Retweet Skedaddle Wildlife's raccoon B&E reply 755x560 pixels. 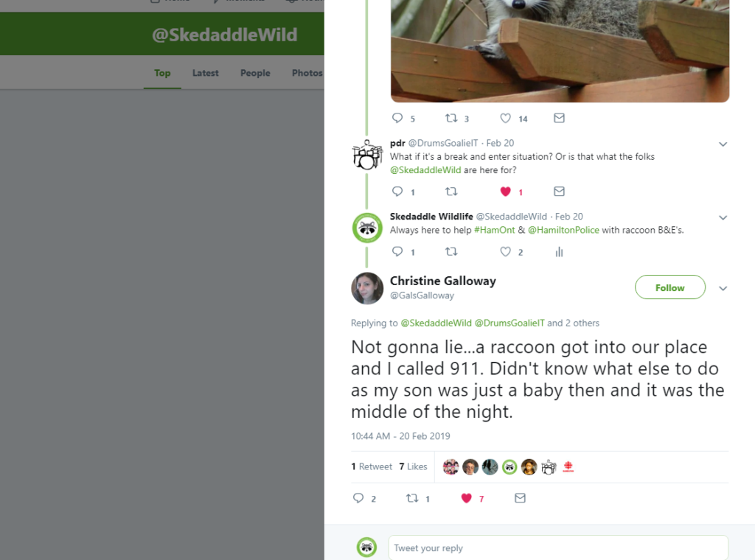(451, 251)
